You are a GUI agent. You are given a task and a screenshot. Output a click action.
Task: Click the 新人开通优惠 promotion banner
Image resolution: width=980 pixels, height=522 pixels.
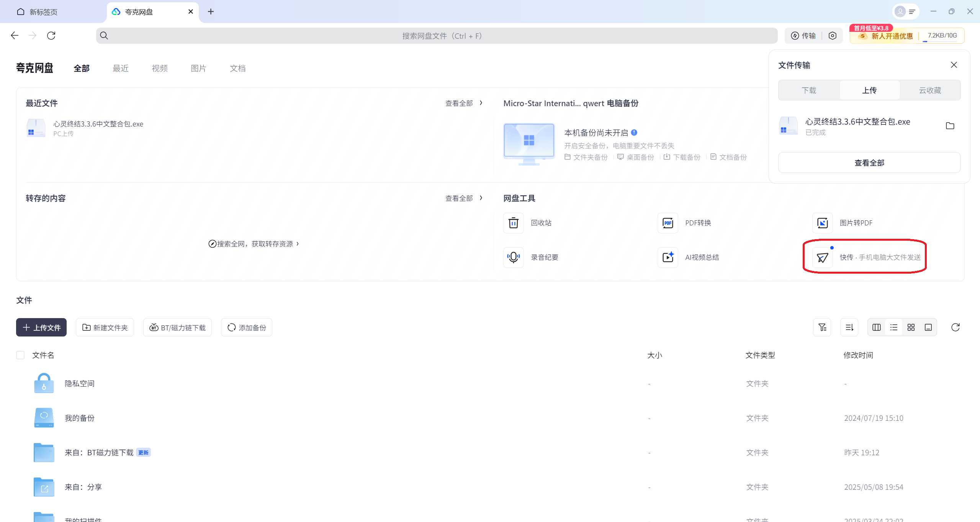885,36
